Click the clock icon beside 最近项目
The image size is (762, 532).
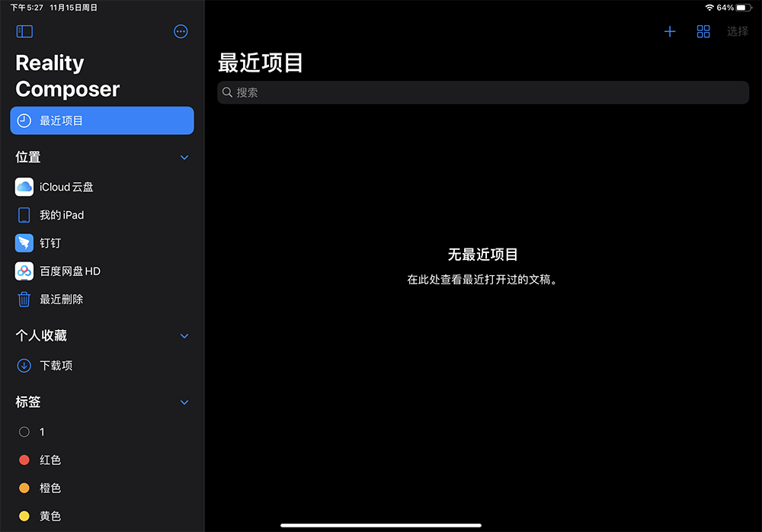[24, 120]
